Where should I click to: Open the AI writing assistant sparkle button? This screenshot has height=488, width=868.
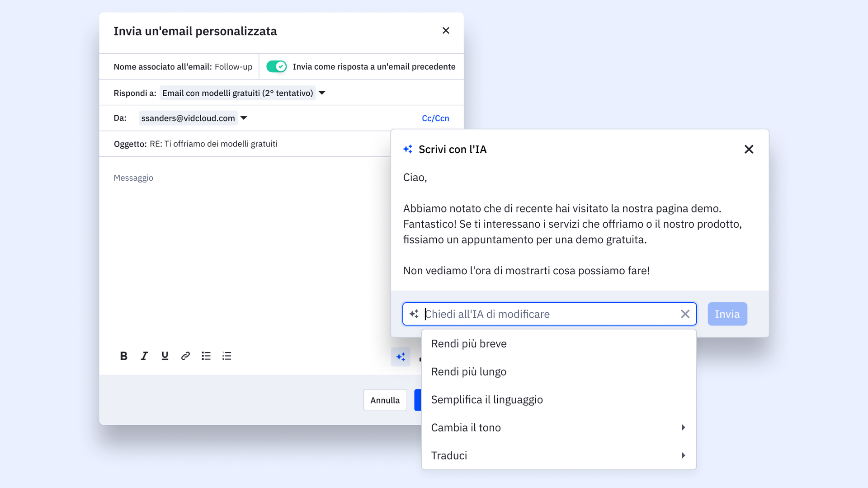(x=401, y=357)
